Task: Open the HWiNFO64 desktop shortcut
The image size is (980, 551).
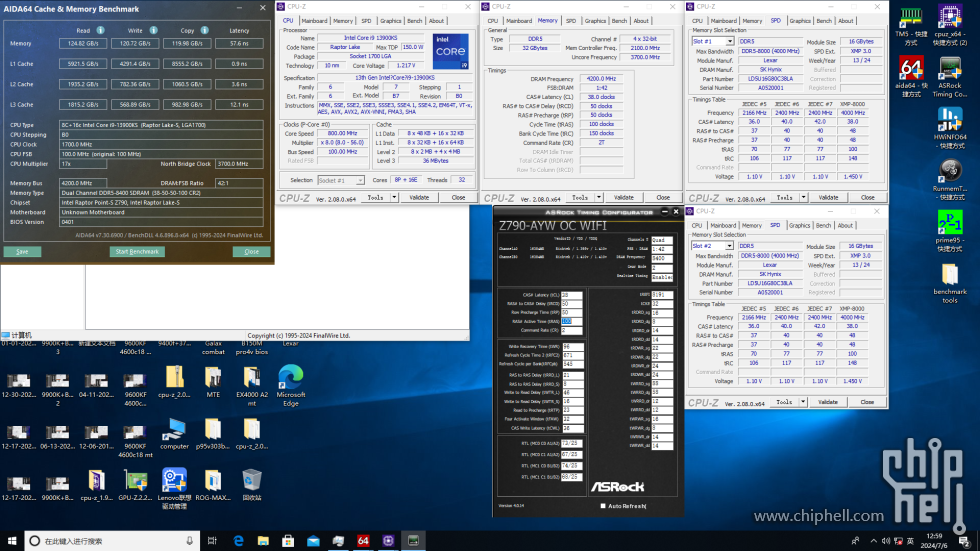Action: [949, 129]
